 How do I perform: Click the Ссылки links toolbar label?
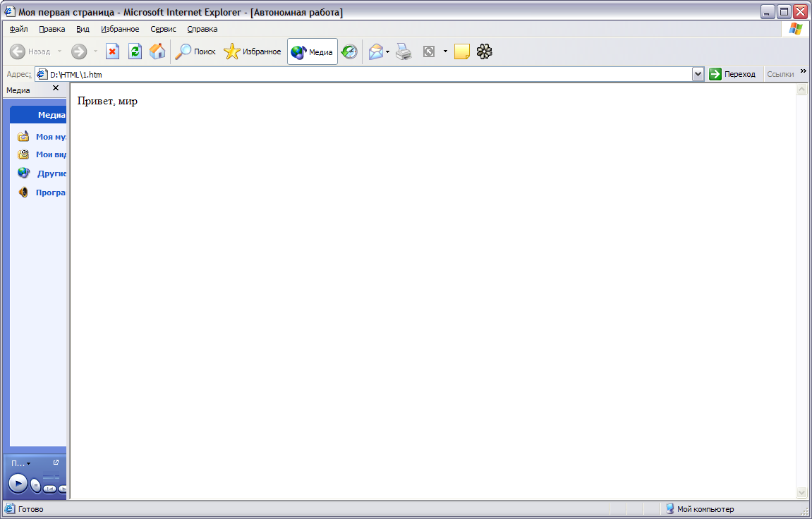point(780,74)
